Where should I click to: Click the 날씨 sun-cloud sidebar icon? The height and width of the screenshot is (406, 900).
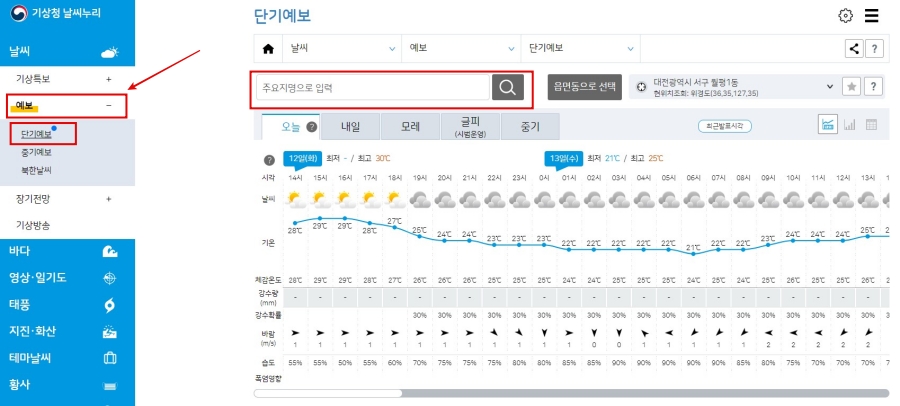(x=110, y=52)
